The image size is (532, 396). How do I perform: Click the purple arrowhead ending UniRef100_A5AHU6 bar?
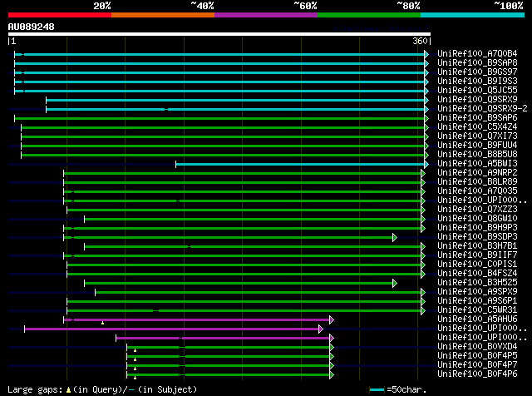(x=332, y=320)
